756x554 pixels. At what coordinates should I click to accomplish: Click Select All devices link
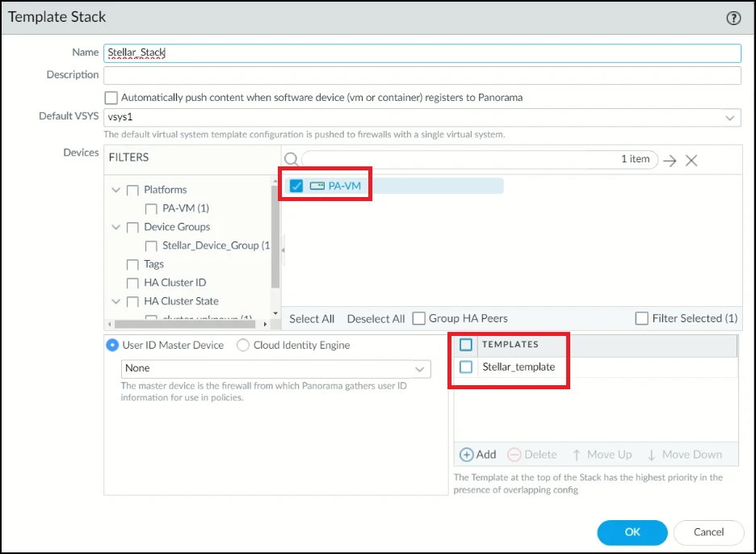312,319
